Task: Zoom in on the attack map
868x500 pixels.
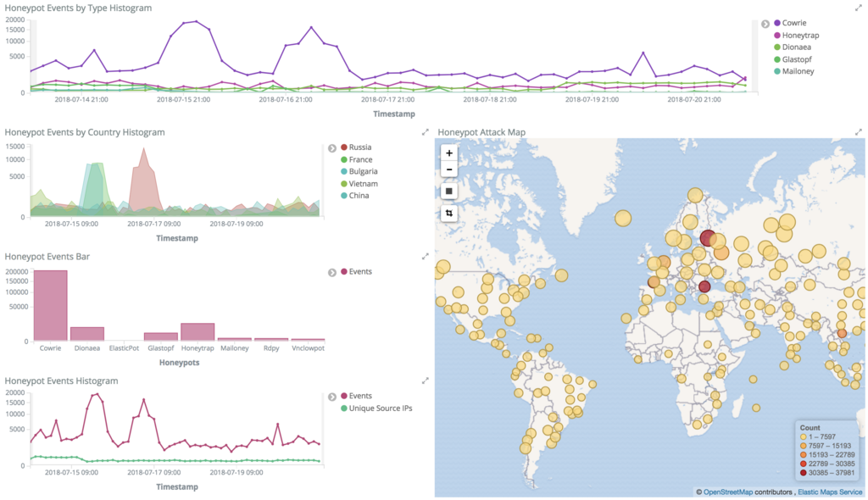Action: pos(449,153)
